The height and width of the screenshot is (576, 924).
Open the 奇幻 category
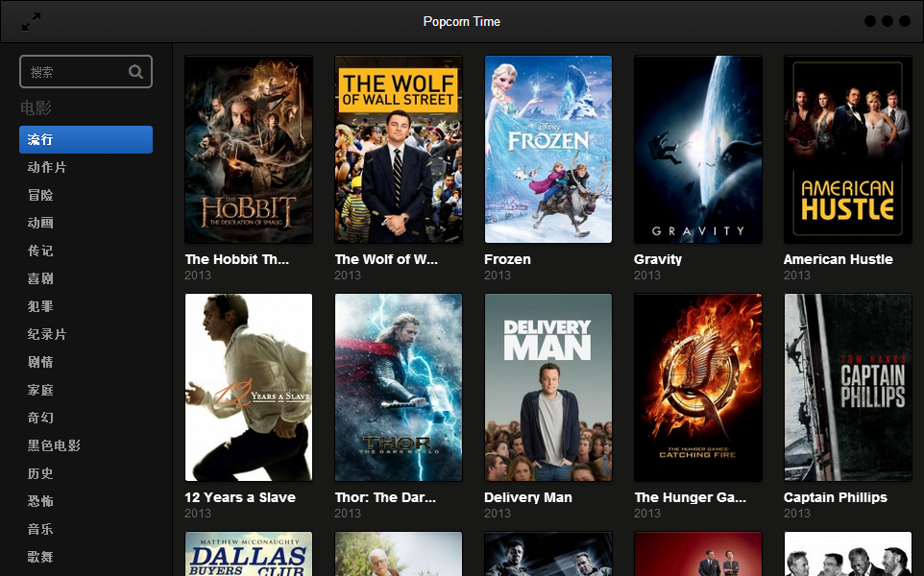coord(40,418)
